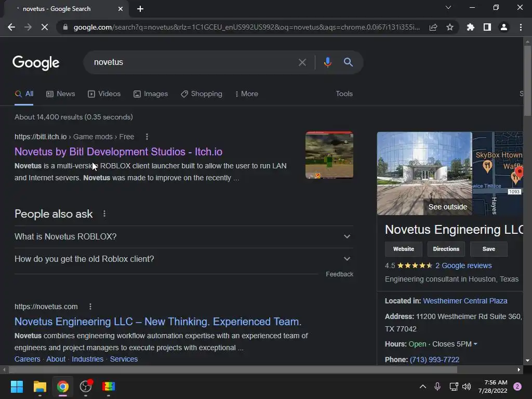Open Novetus by Bitl Development Studios link
This screenshot has height=399, width=532.
click(x=118, y=152)
